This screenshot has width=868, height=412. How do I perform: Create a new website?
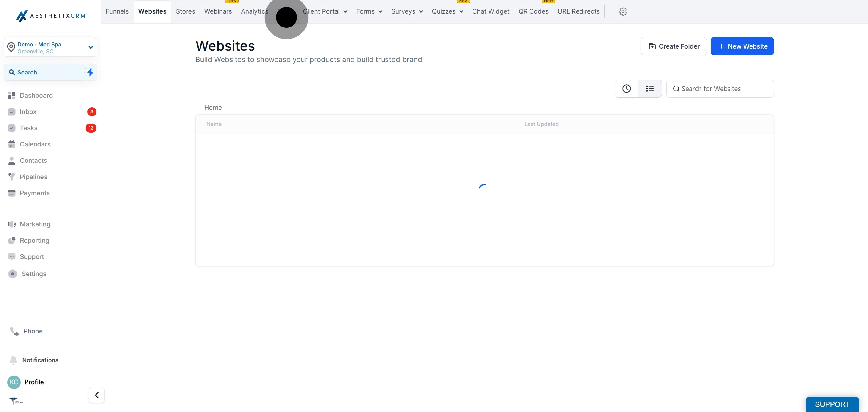pos(742,46)
